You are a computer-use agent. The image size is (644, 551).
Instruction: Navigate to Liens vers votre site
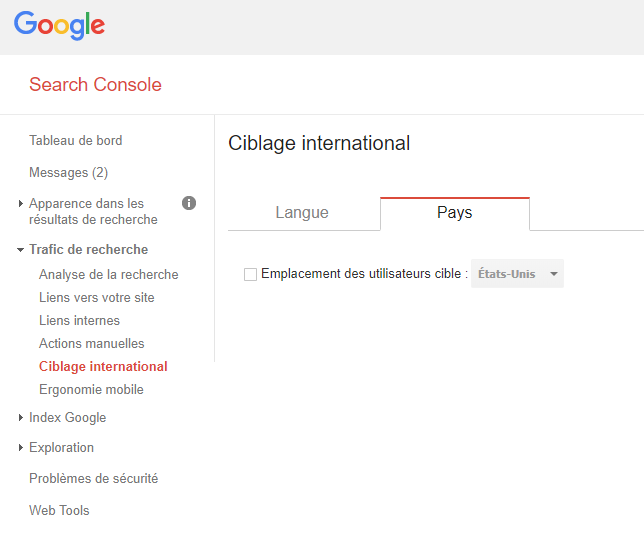pos(96,298)
